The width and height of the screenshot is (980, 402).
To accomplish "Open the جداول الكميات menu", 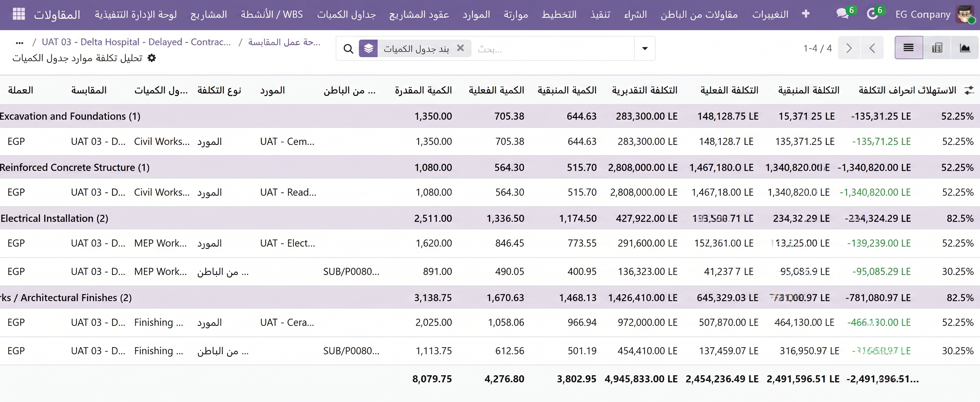I will tap(347, 14).
